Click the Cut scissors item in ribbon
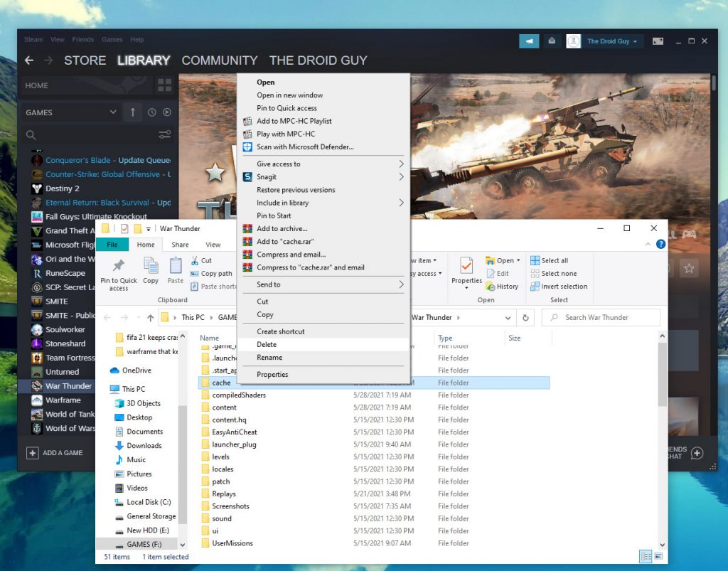 pos(201,260)
